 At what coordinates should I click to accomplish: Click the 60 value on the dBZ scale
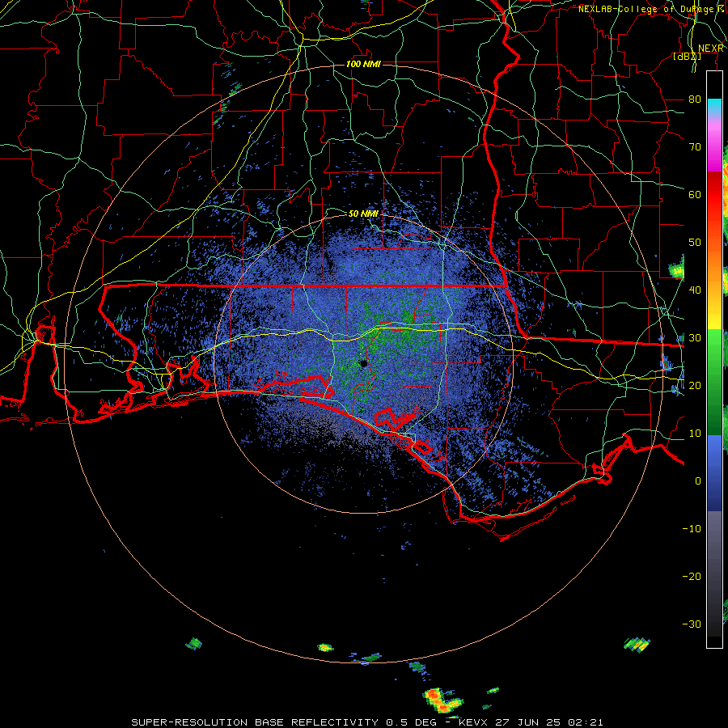pyautogui.click(x=695, y=194)
